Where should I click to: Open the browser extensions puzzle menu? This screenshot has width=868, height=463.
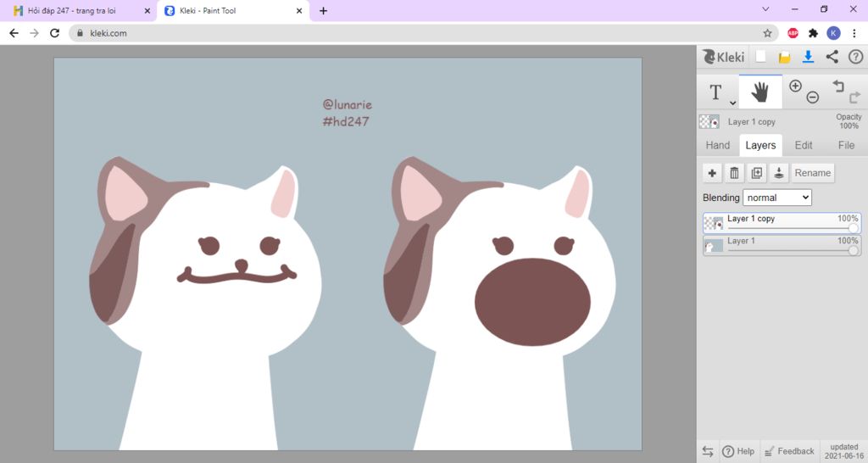tap(813, 33)
